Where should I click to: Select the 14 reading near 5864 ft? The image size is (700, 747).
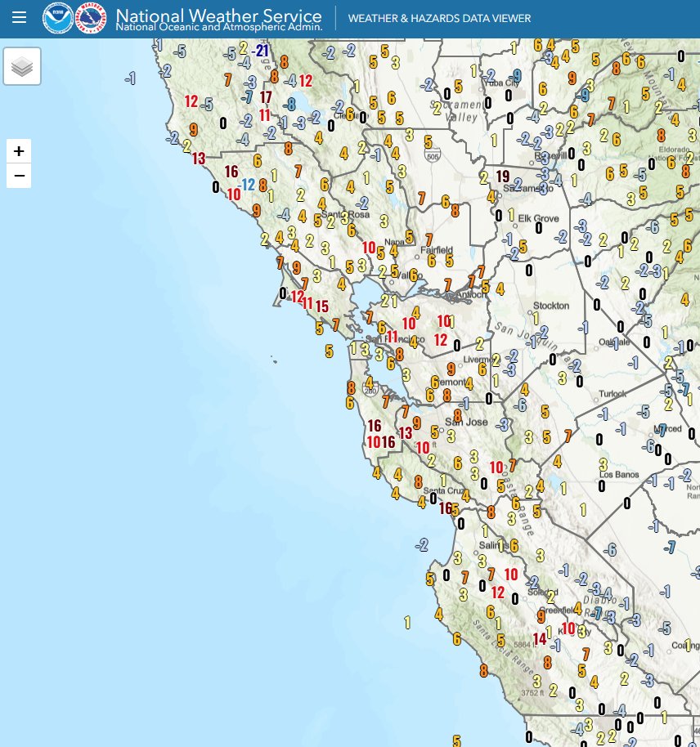539,638
